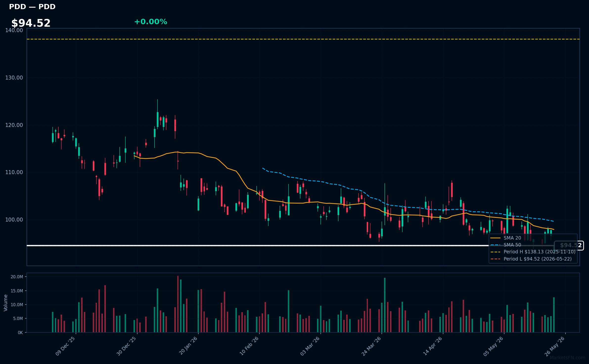This screenshot has width=589, height=364.
Task: Click the tall green volume bar in late March
Action: (385, 305)
